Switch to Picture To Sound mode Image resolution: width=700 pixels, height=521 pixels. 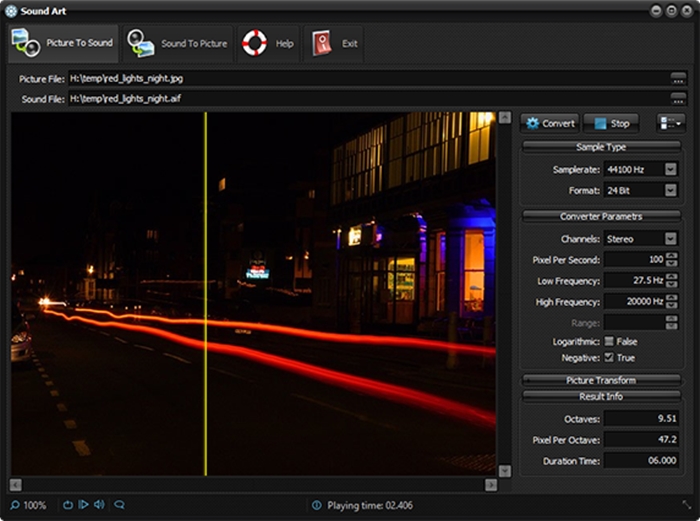(x=62, y=44)
